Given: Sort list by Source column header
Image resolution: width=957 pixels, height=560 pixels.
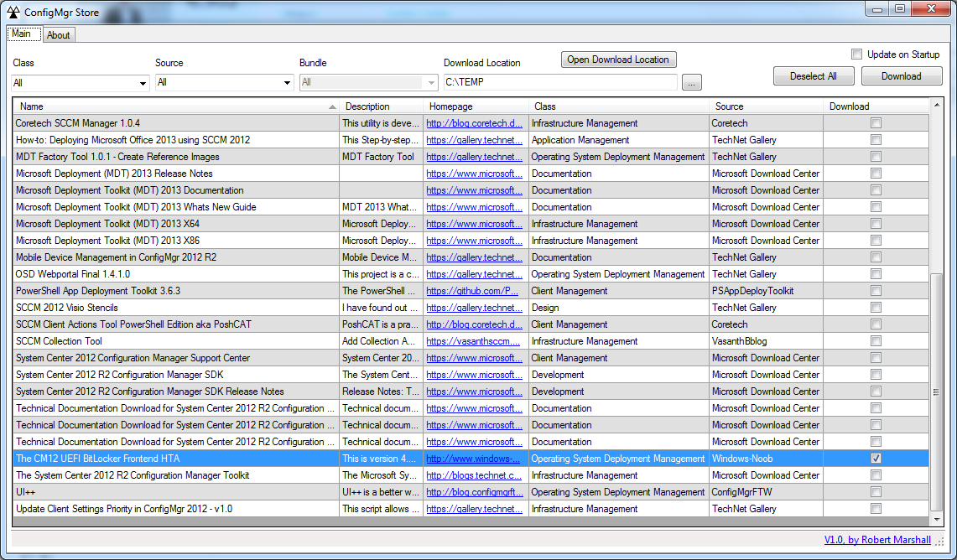Looking at the screenshot, I should click(766, 106).
